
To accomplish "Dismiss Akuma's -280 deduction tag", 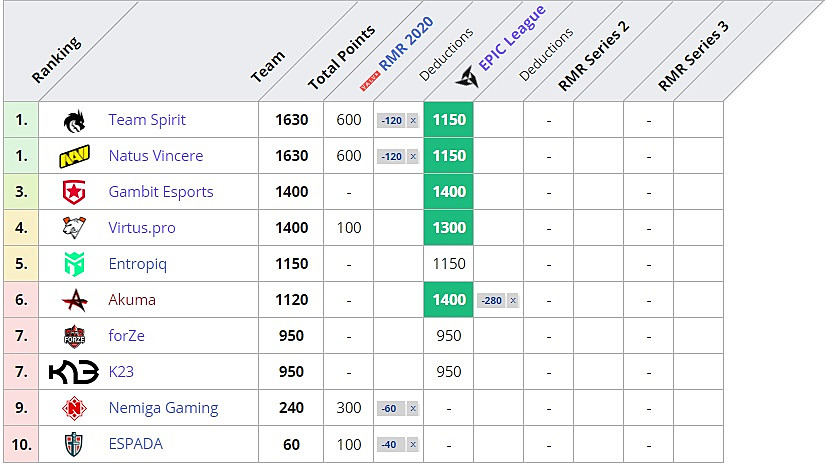I will point(512,301).
